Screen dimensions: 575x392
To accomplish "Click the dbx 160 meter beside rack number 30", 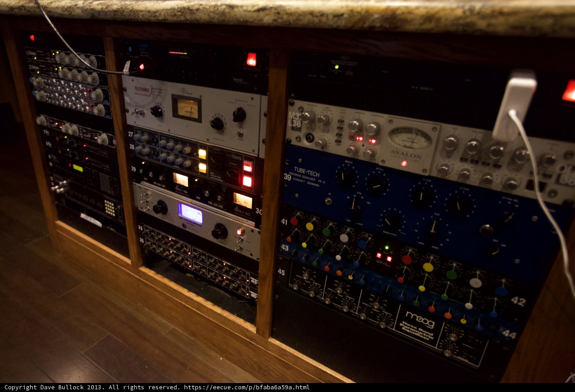I will pos(243,200).
